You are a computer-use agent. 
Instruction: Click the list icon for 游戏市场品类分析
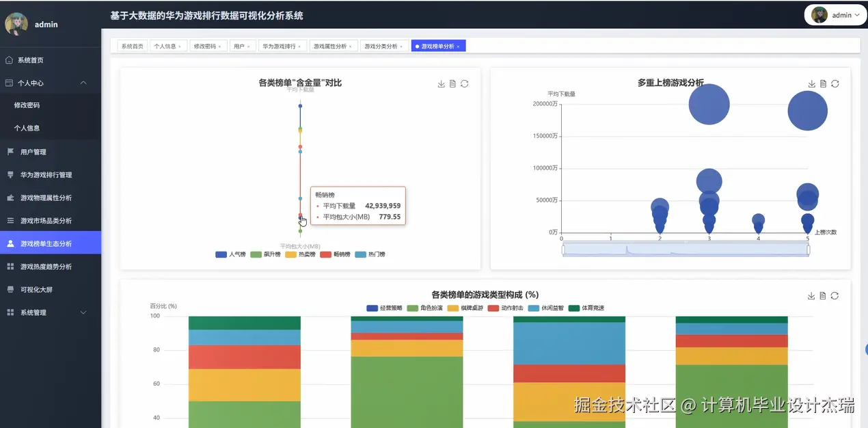pos(10,221)
